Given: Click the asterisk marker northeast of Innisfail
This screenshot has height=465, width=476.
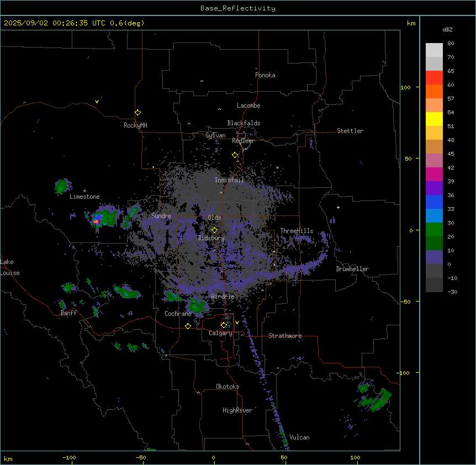Looking at the screenshot, I should [277, 168].
